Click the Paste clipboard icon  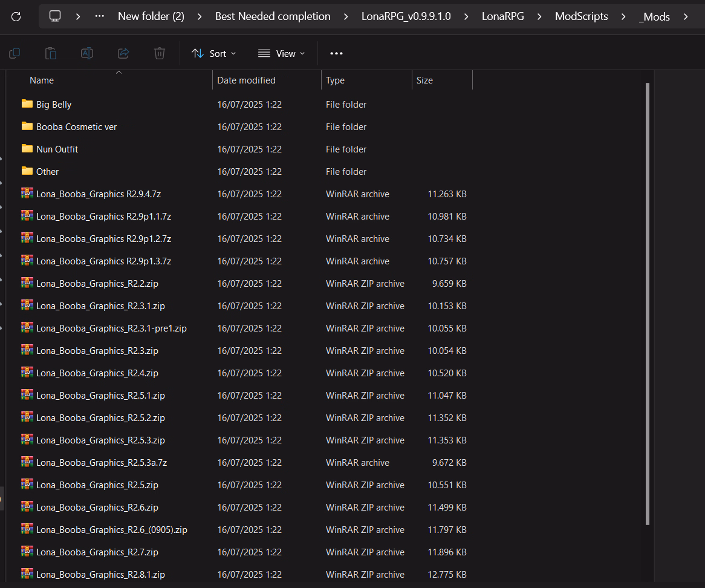(51, 53)
